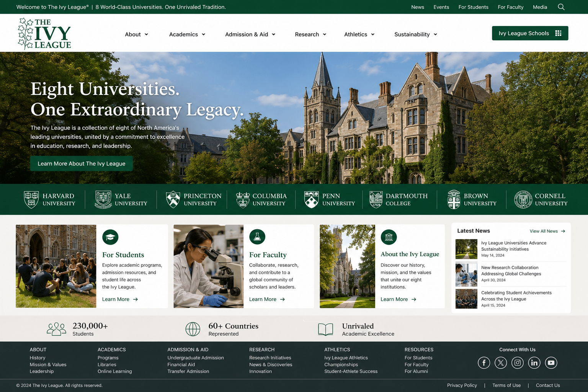
Task: Open the Ivy League Schools grid menu
Action: click(x=530, y=33)
